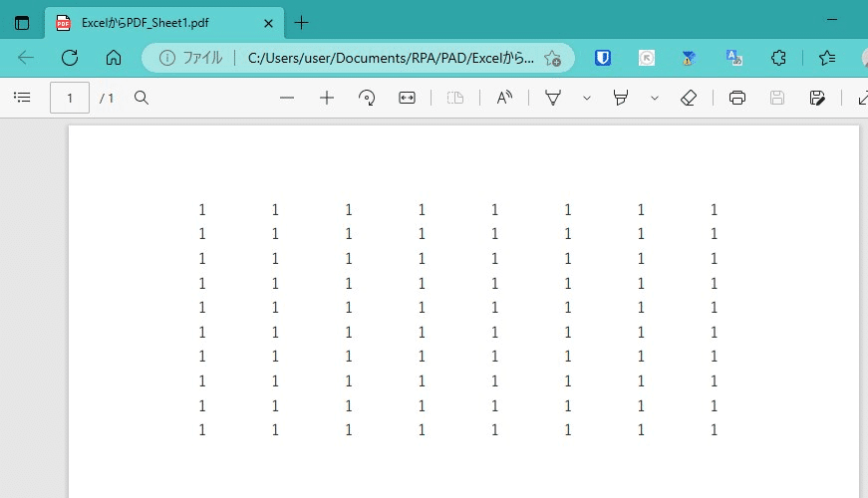The image size is (868, 498).
Task: Open the Extensions puzzle menu
Action: coord(778,58)
